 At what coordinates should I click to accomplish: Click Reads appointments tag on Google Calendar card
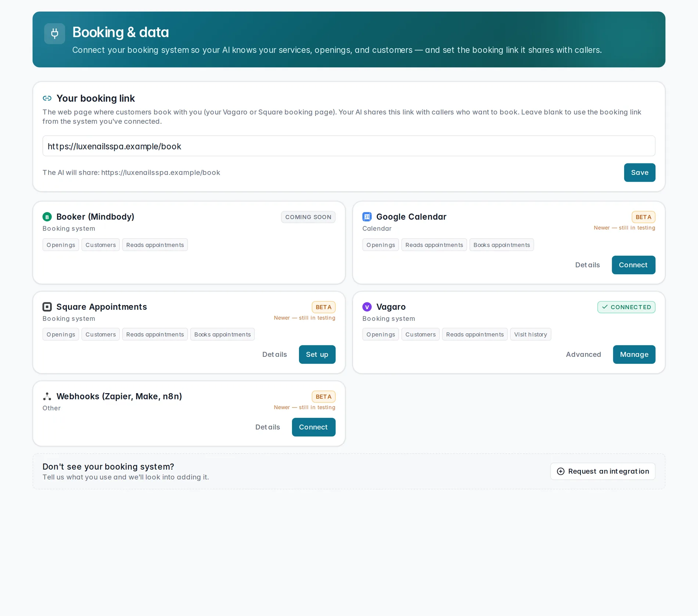point(434,245)
